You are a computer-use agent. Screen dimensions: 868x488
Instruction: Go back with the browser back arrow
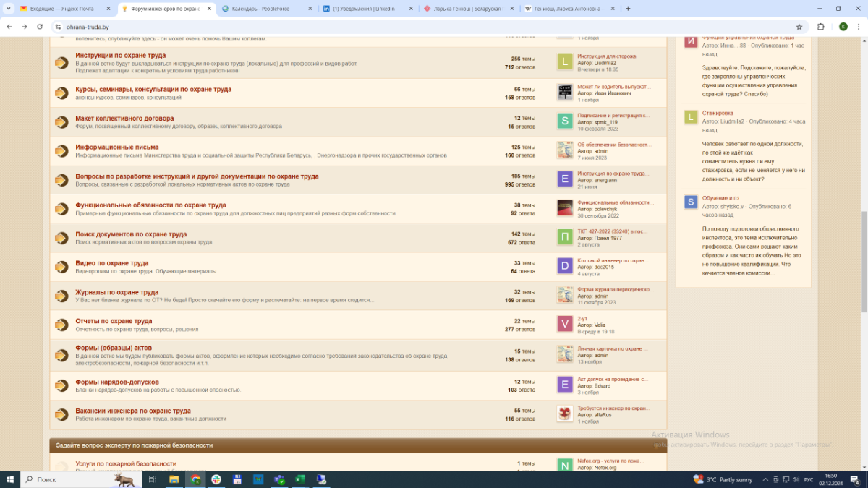pos(9,27)
